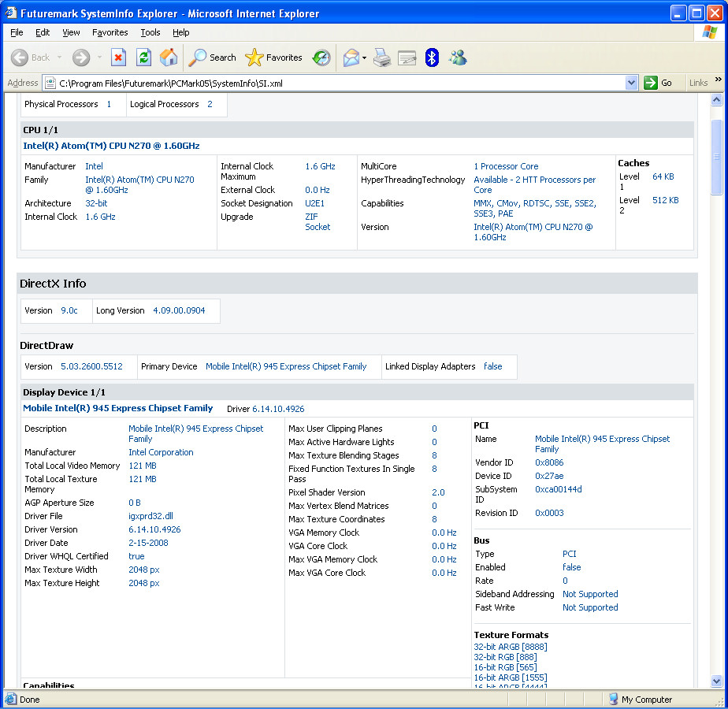Click the DirectDraw version '5.03.2600.5512'
The image size is (728, 709).
(92, 366)
